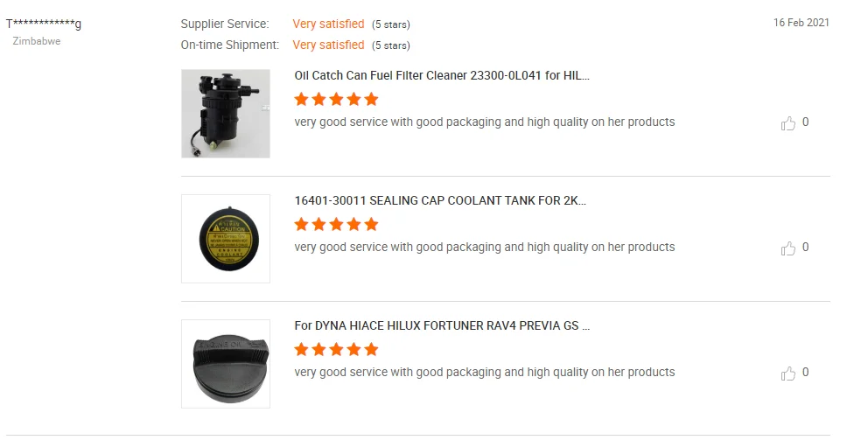
Task: Click the review text under the coolant cap product
Action: (485, 247)
